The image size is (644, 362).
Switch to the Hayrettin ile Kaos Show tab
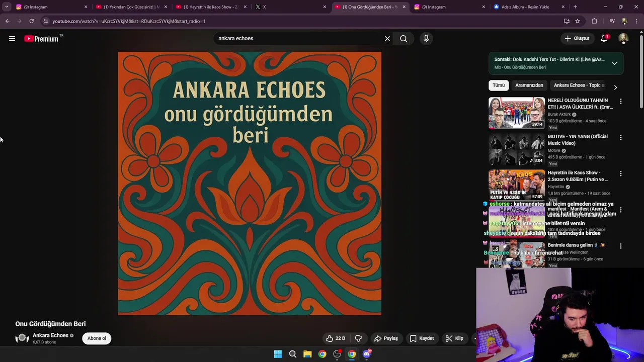pyautogui.click(x=211, y=7)
